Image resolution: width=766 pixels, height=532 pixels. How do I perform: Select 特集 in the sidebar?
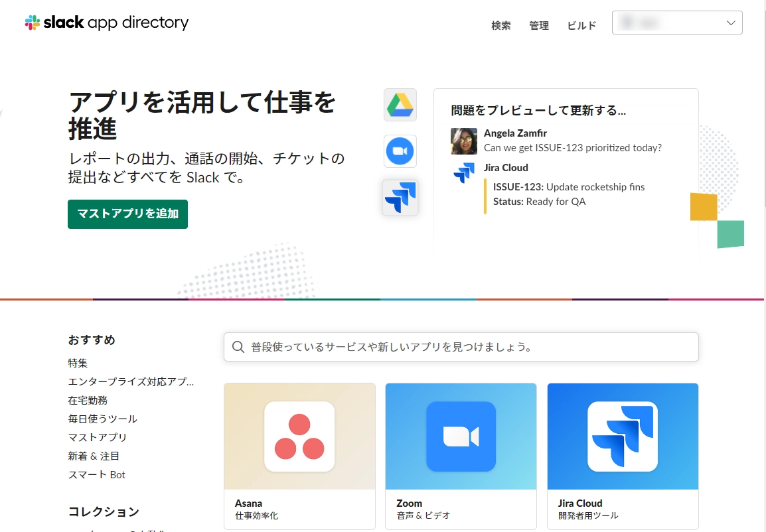pyautogui.click(x=78, y=363)
